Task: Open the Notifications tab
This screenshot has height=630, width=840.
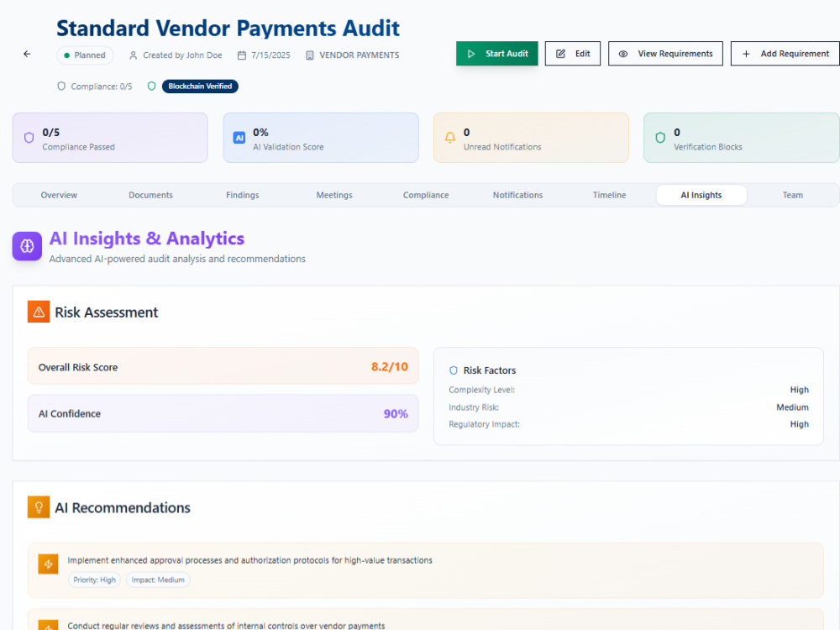Action: [517, 195]
